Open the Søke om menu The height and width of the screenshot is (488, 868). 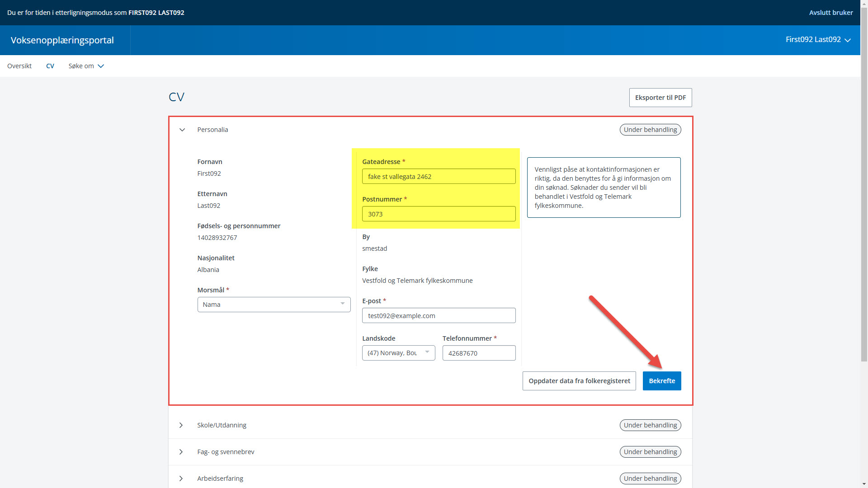coord(86,66)
